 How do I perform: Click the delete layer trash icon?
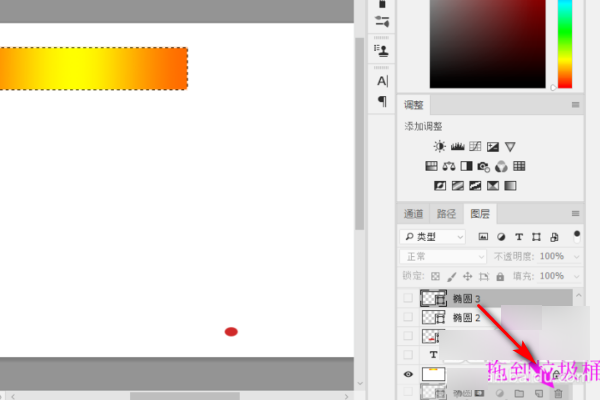[558, 393]
